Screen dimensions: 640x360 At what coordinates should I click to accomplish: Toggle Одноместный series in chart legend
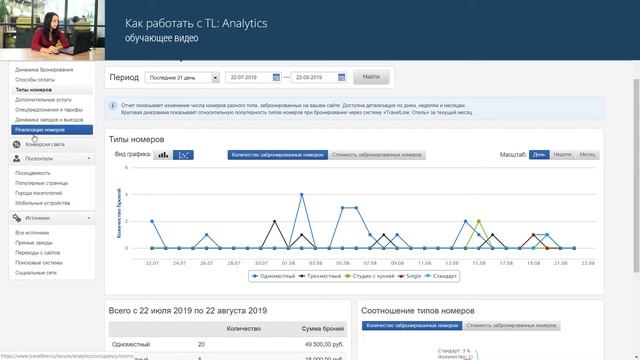[273, 276]
